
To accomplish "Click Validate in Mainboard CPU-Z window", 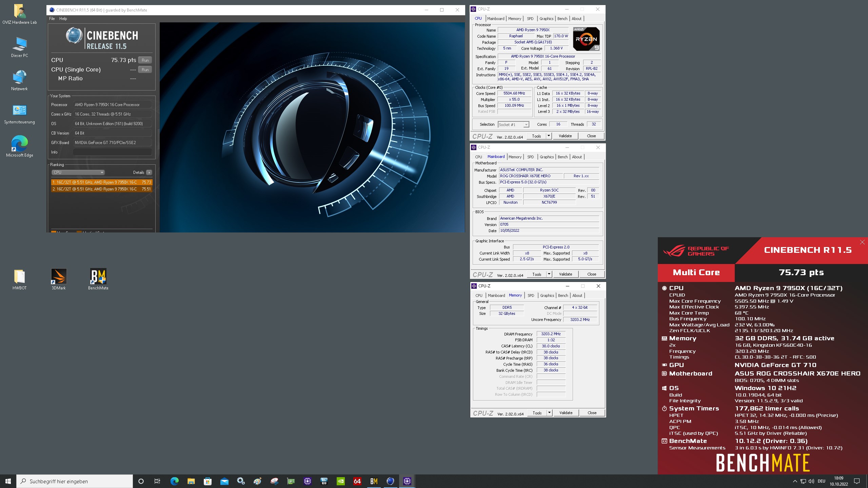I will point(566,274).
